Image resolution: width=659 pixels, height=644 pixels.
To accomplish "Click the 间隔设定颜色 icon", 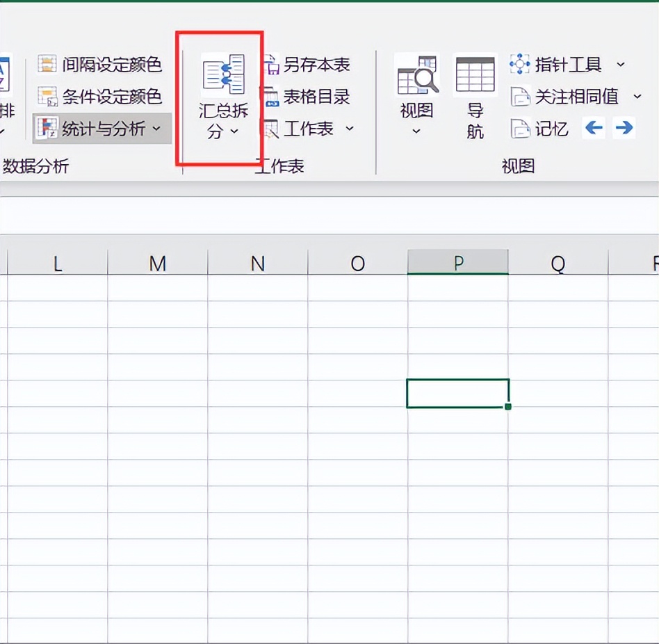I will pyautogui.click(x=47, y=65).
